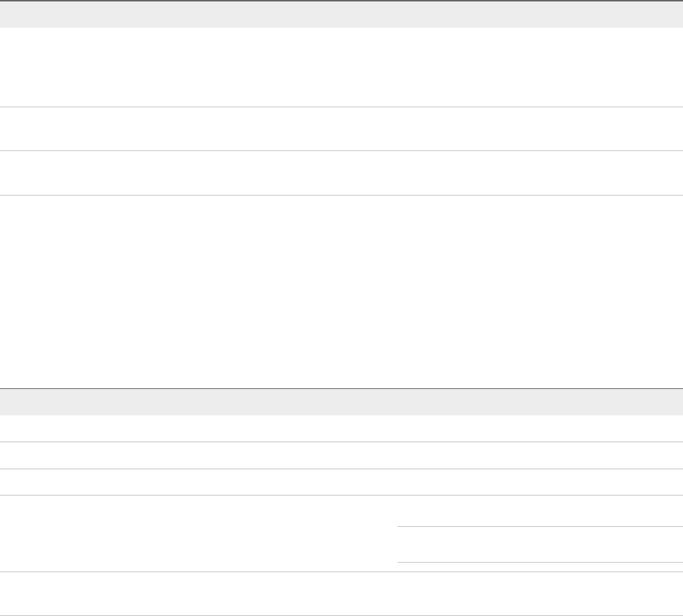
Task: Click the upper table's gray header bar
Action: [x=341, y=15]
